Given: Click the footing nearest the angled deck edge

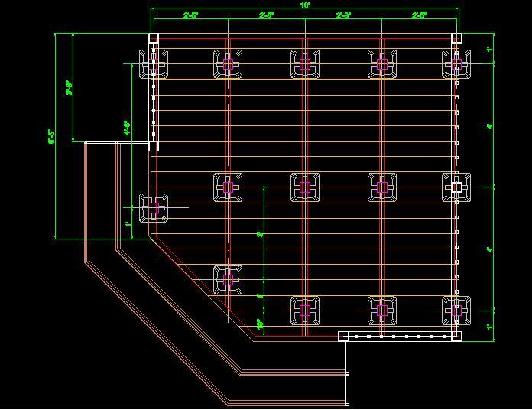Looking at the screenshot, I should coord(228,279).
